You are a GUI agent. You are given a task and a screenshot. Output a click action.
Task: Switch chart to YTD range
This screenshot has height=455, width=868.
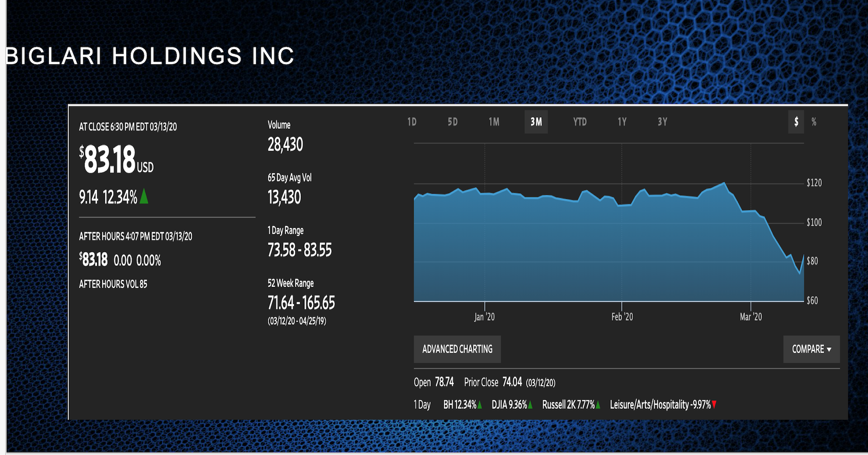point(580,122)
